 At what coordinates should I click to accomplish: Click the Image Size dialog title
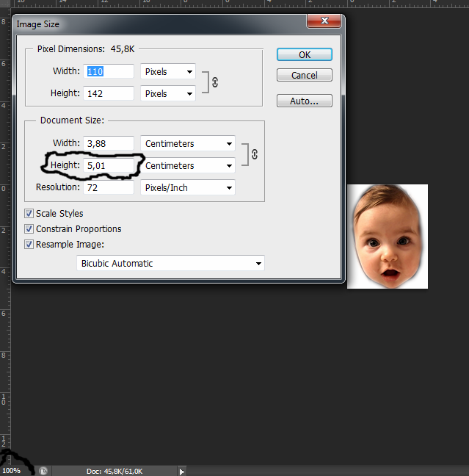tap(37, 24)
